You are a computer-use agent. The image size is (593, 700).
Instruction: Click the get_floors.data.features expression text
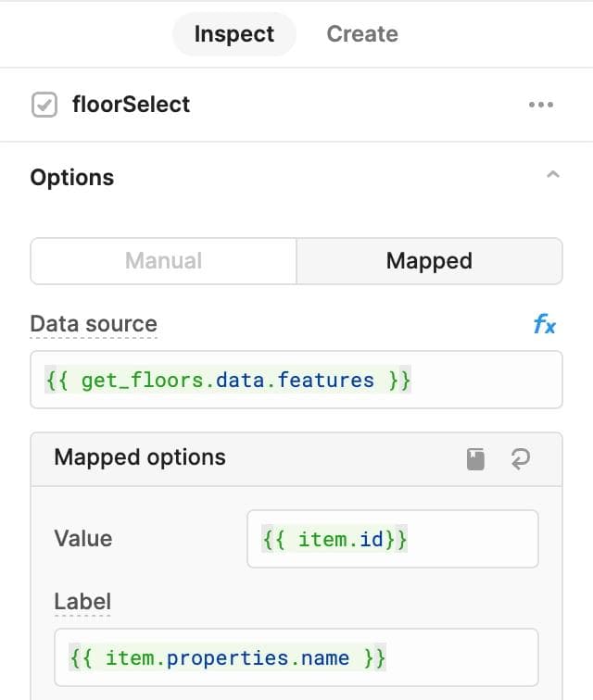coord(228,380)
